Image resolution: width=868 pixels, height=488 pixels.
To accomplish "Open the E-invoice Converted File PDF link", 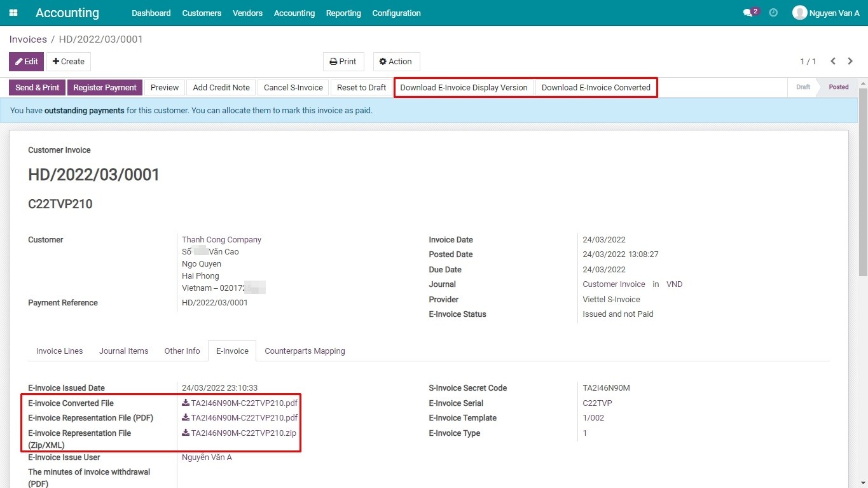I will (x=242, y=403).
